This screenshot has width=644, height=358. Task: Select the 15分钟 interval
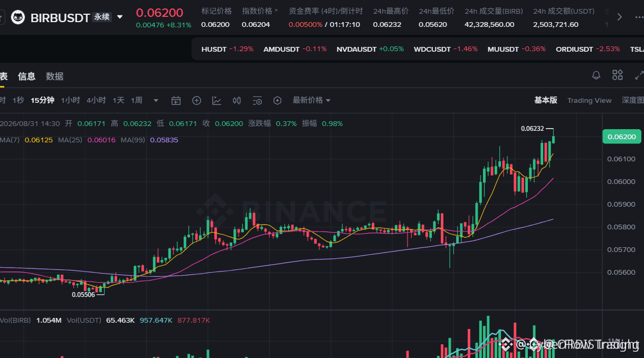(x=42, y=100)
